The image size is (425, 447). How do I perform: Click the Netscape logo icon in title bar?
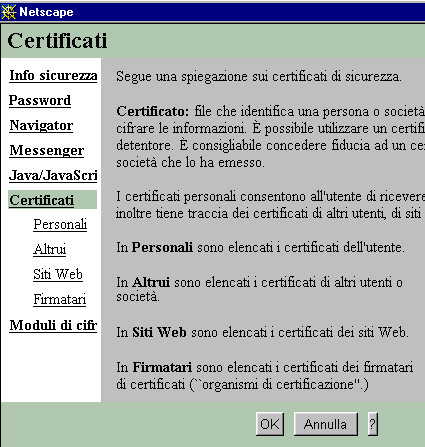8,12
